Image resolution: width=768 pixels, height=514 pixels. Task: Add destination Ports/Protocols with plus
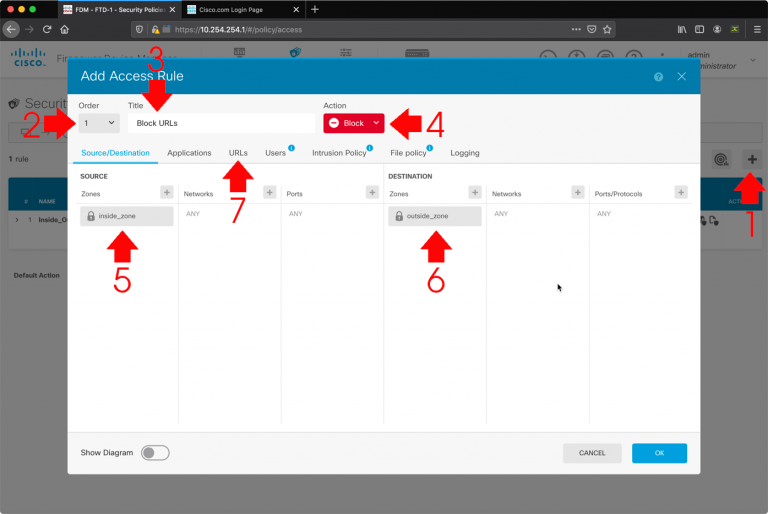(681, 193)
